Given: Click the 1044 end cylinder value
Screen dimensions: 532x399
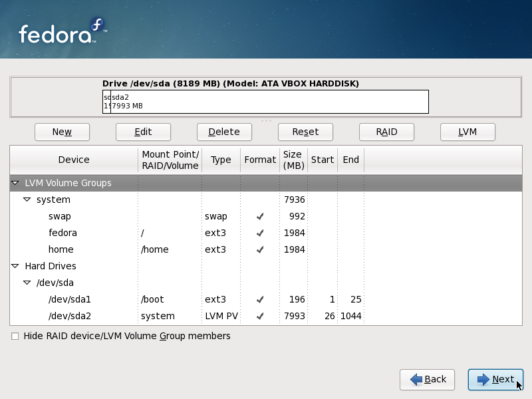Looking at the screenshot, I should pyautogui.click(x=351, y=316).
